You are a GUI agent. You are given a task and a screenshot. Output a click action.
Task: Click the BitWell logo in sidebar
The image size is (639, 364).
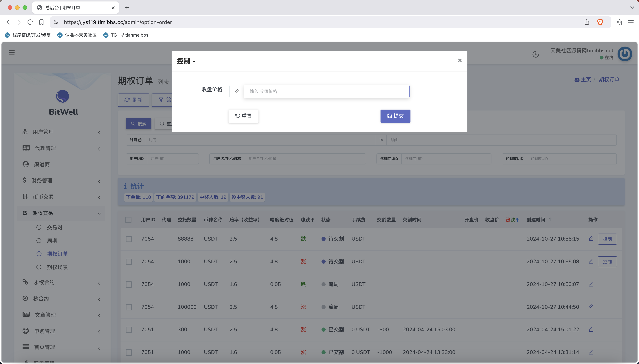(63, 103)
